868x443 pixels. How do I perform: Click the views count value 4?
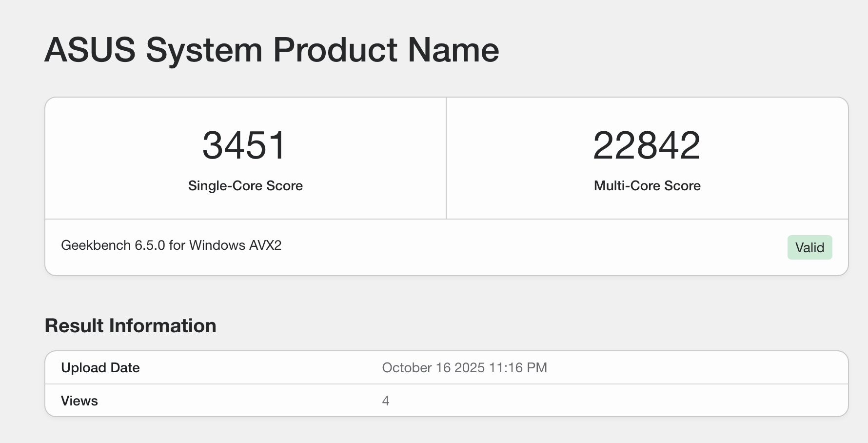pos(385,401)
